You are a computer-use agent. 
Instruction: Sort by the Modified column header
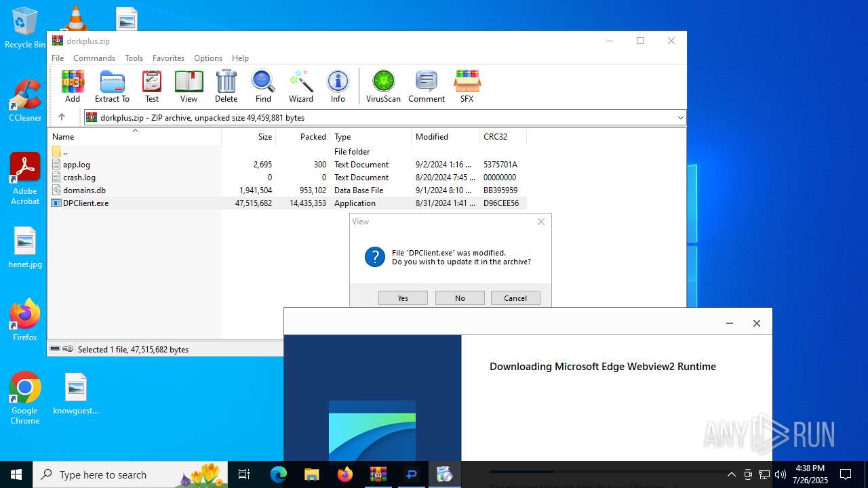click(446, 137)
